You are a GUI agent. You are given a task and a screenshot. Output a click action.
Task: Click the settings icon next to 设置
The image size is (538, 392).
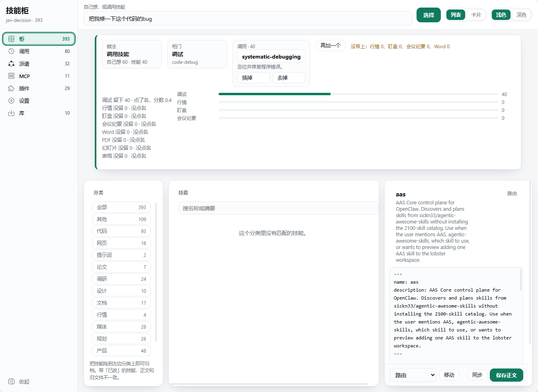11,101
